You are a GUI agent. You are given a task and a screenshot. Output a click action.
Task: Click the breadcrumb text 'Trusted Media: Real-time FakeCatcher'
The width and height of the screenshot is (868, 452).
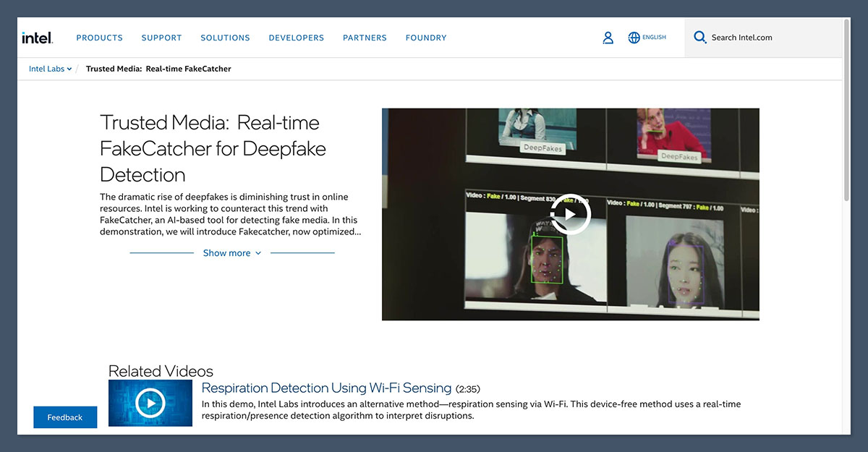(158, 69)
